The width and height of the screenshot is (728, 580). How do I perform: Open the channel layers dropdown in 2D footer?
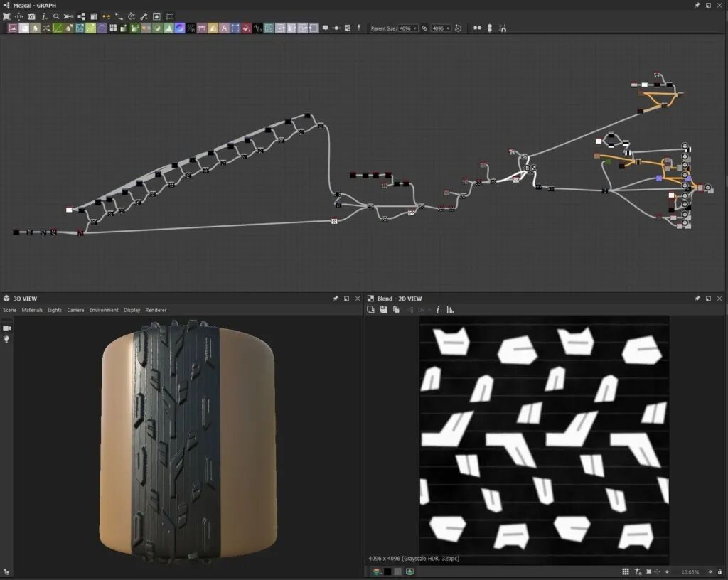click(x=377, y=571)
